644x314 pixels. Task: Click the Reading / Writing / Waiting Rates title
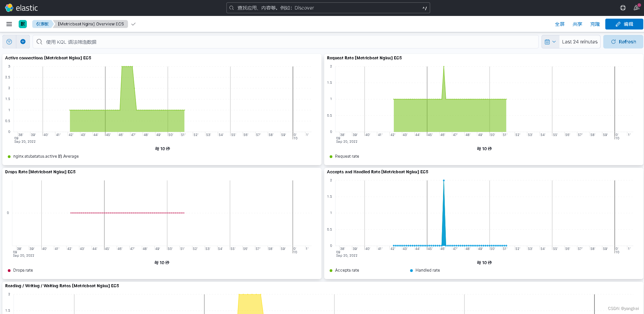62,286
